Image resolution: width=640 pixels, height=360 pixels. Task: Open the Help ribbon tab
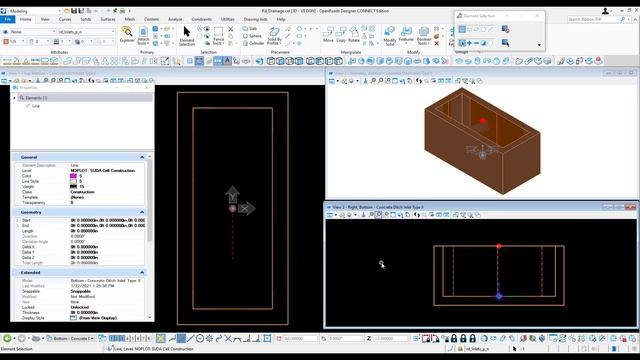281,19
